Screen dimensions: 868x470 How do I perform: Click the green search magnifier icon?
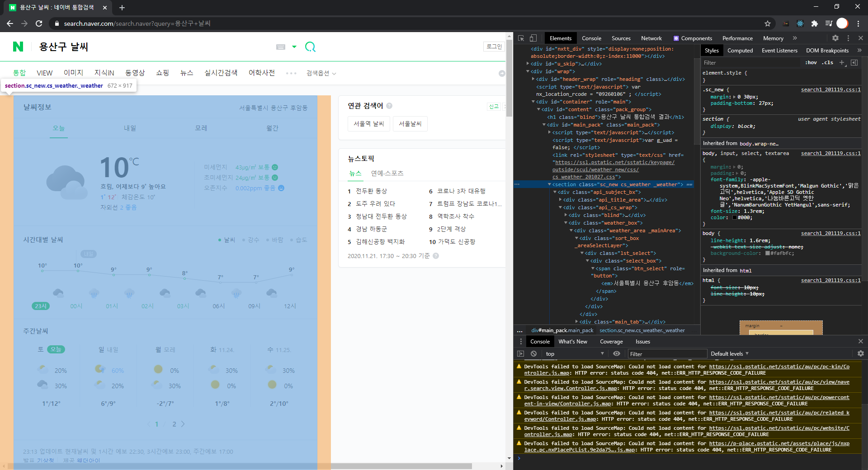click(x=310, y=47)
